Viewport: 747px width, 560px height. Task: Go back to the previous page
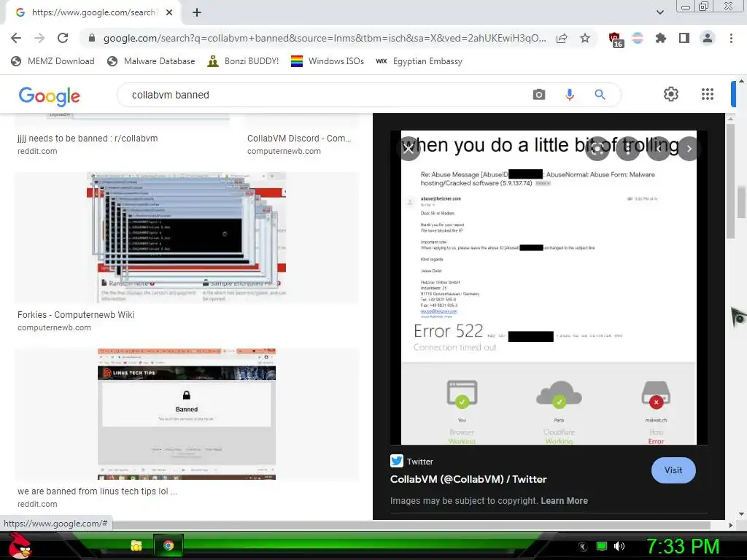(16, 38)
